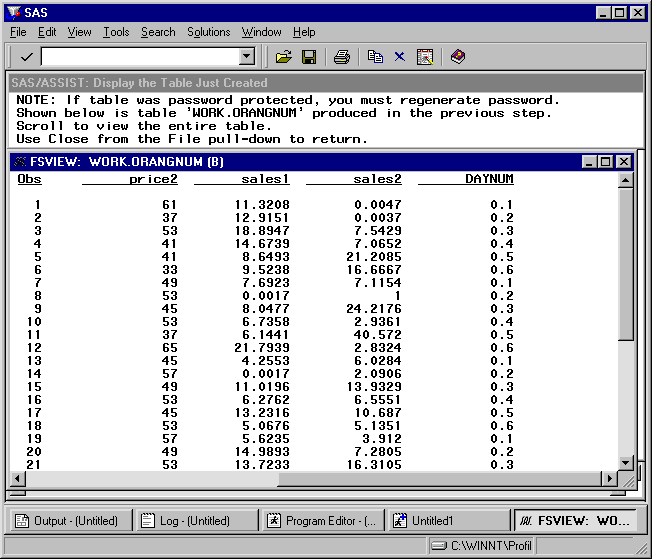Select the sales2 cell 16.3105
652x559 pixels.
click(374, 464)
